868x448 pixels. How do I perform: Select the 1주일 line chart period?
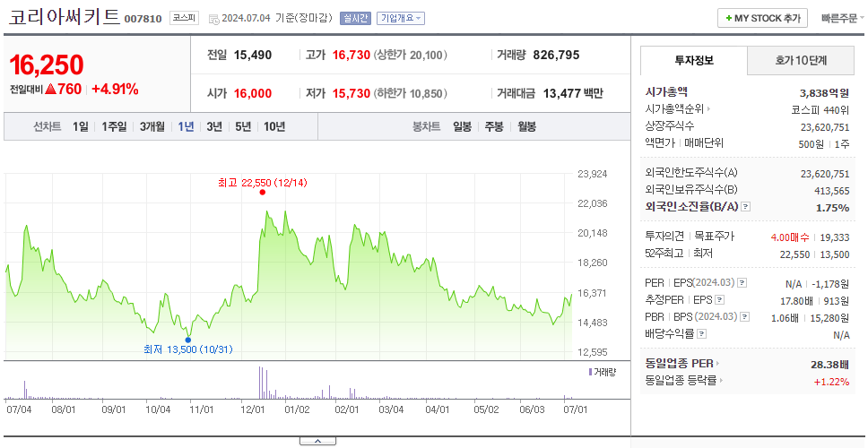114,126
